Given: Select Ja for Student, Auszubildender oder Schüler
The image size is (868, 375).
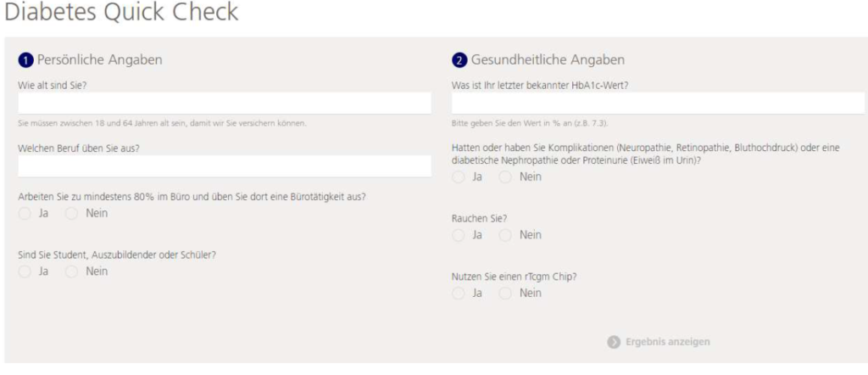Looking at the screenshot, I should tap(25, 272).
